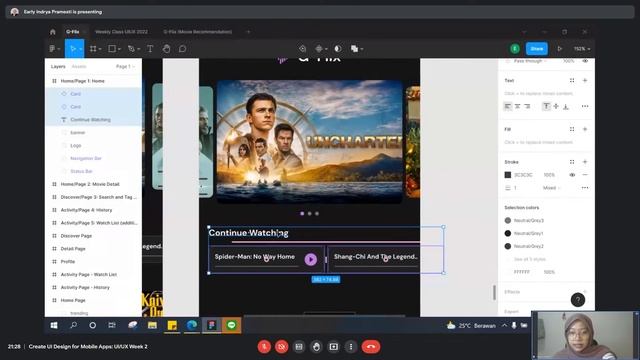640x360 pixels.
Task: Align text to top vertically
Action: point(546,107)
